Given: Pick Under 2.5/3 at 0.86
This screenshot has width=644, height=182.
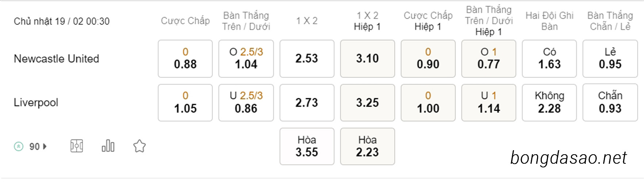Looking at the screenshot, I should click(246, 103).
